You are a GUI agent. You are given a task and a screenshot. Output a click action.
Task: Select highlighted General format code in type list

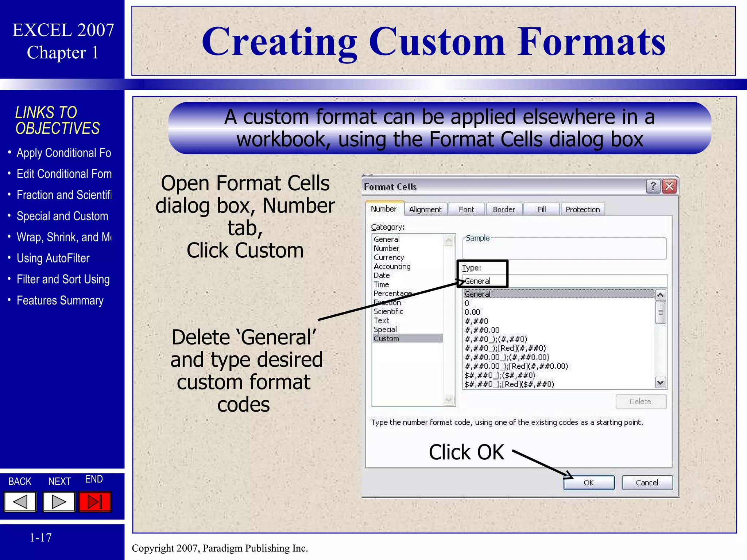pyautogui.click(x=559, y=294)
